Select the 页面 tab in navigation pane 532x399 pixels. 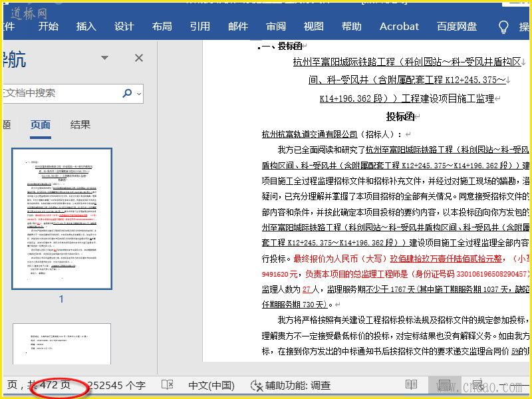click(41, 124)
